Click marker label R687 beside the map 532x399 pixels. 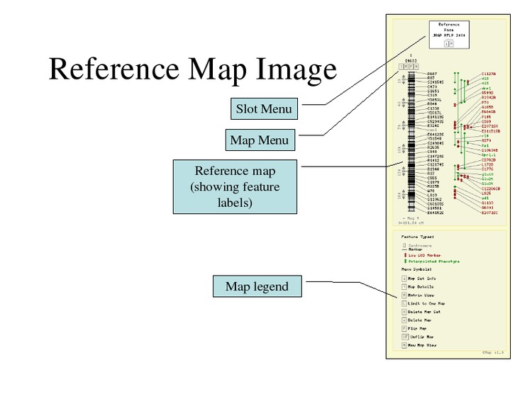431,73
